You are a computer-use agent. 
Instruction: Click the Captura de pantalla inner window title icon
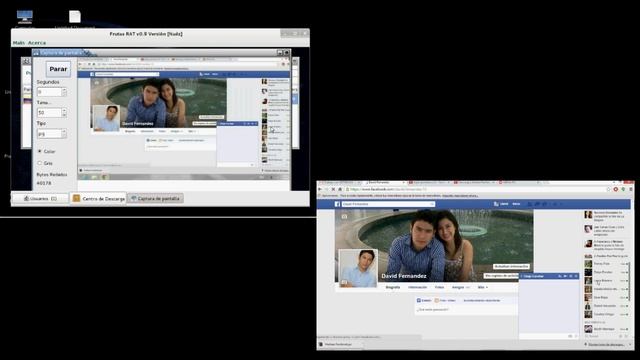coord(36,53)
